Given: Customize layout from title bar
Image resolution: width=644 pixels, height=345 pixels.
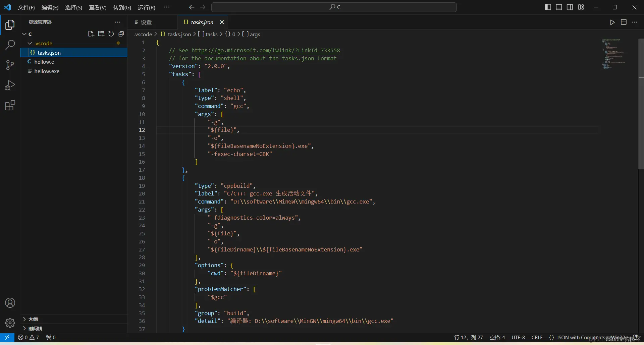Looking at the screenshot, I should tap(581, 7).
